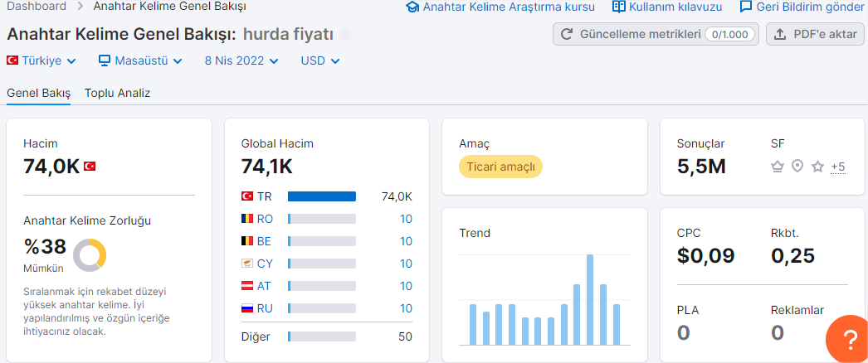
Task: Switch to the Toplu Analiz tab
Action: click(117, 93)
